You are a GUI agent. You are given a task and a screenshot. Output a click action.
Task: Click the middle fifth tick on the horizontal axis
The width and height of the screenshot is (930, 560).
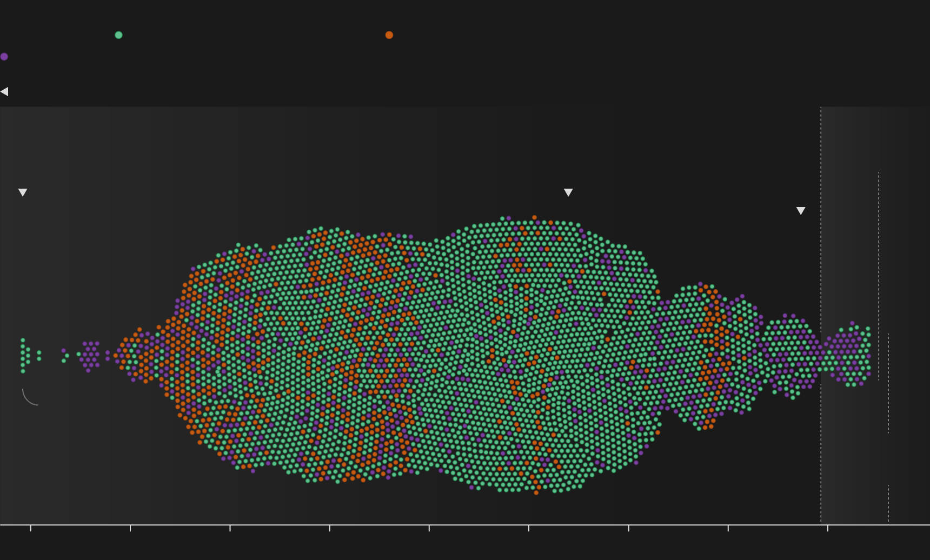pyautogui.click(x=429, y=528)
